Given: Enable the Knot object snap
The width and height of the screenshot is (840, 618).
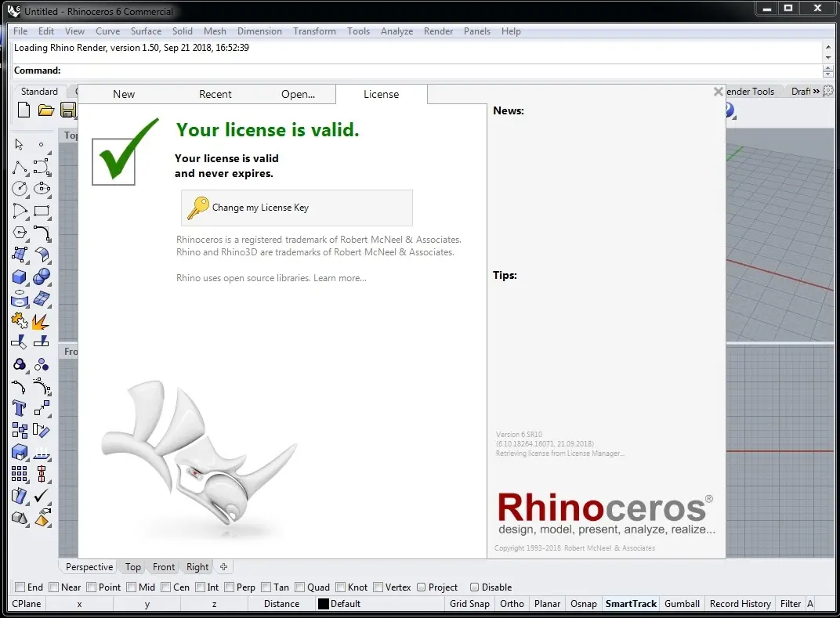Looking at the screenshot, I should click(x=341, y=587).
